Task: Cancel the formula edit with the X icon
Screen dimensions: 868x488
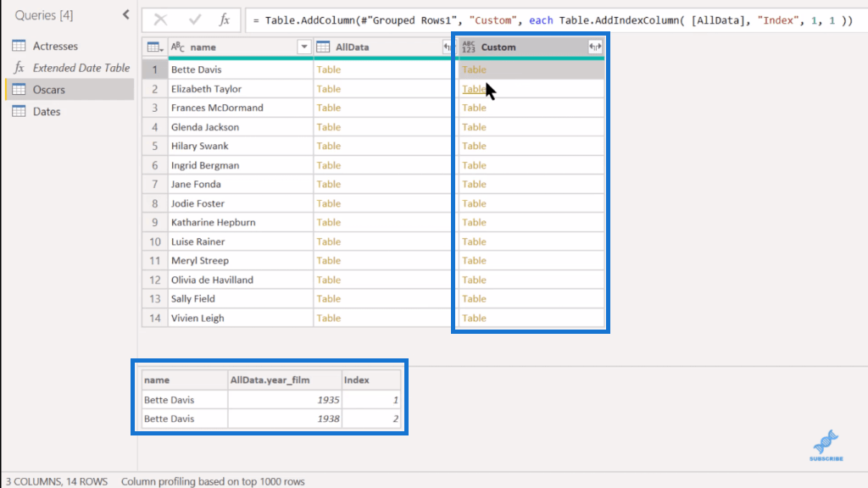Action: coord(160,20)
